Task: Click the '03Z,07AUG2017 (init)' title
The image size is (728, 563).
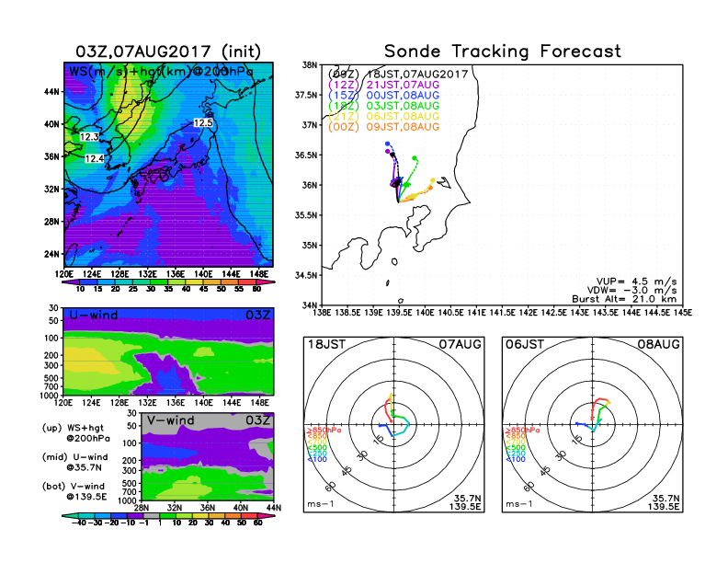Action: pos(168,52)
